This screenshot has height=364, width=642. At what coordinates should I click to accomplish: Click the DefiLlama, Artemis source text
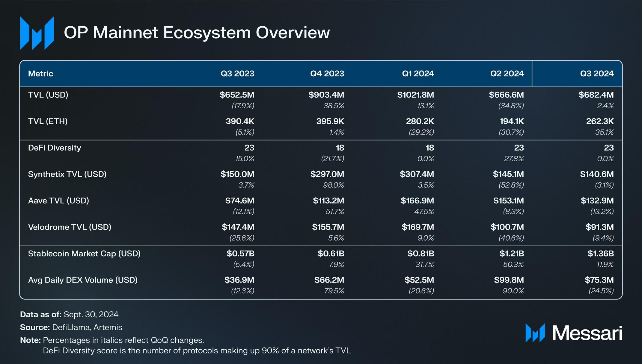point(87,327)
